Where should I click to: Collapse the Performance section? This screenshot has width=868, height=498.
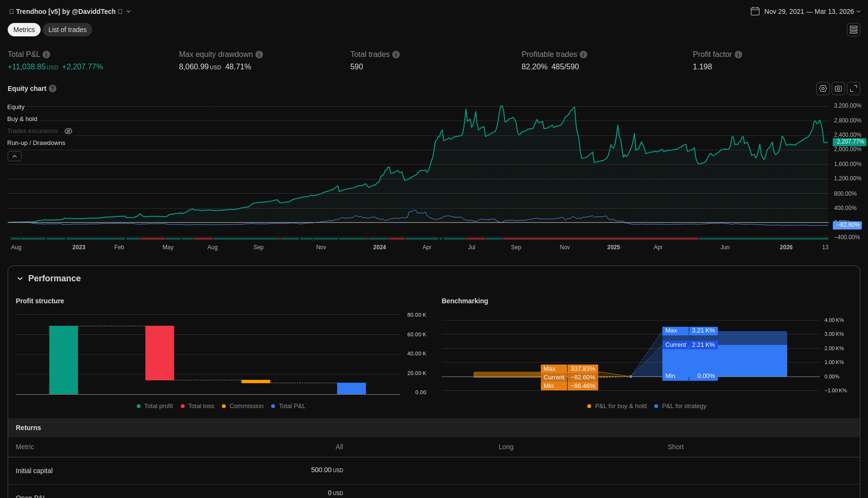point(20,278)
